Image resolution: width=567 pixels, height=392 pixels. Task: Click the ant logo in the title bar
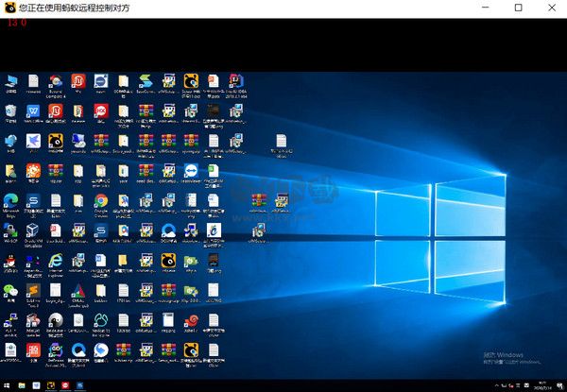tap(9, 8)
